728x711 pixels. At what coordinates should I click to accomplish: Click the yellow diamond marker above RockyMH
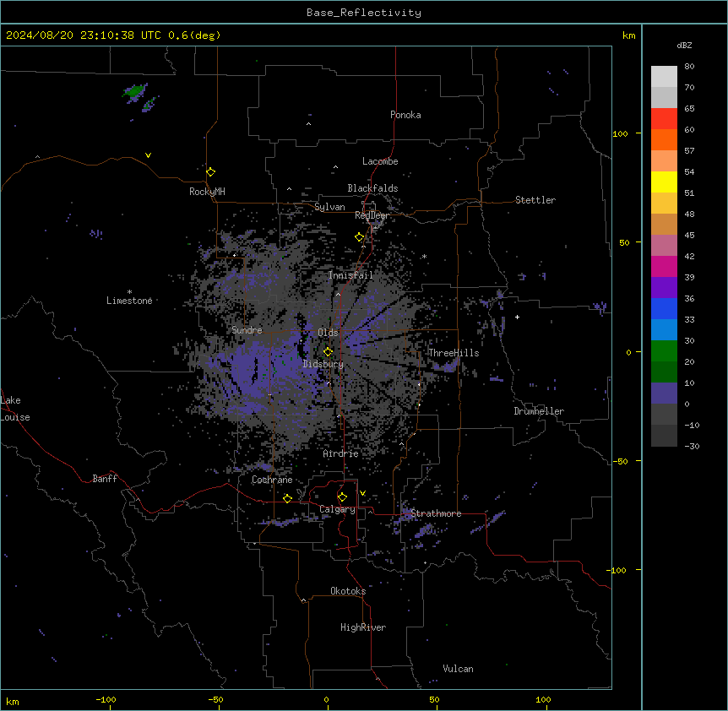pyautogui.click(x=211, y=171)
